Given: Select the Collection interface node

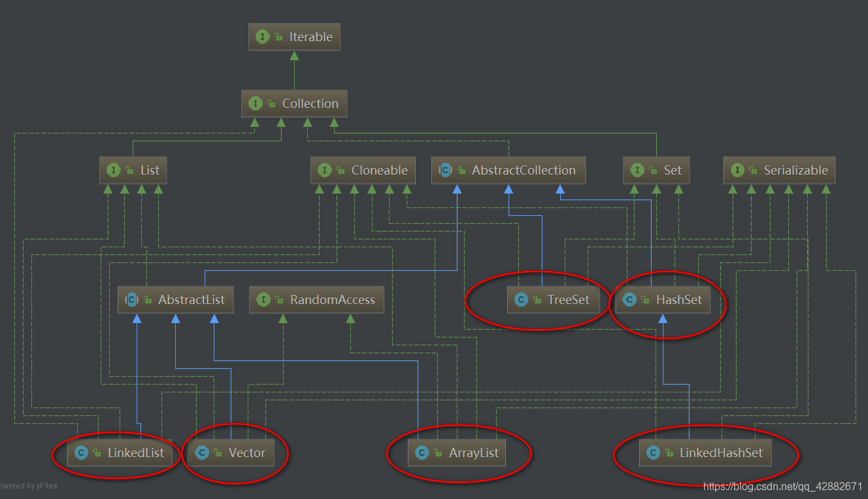Looking at the screenshot, I should click(x=294, y=104).
